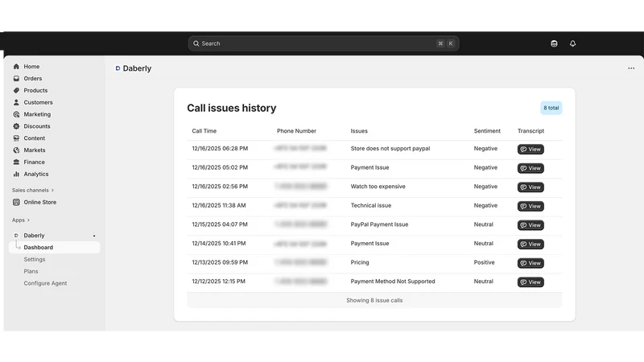View transcript for 12/16/2025 05:02 PM call
The width and height of the screenshot is (644, 362).
530,168
